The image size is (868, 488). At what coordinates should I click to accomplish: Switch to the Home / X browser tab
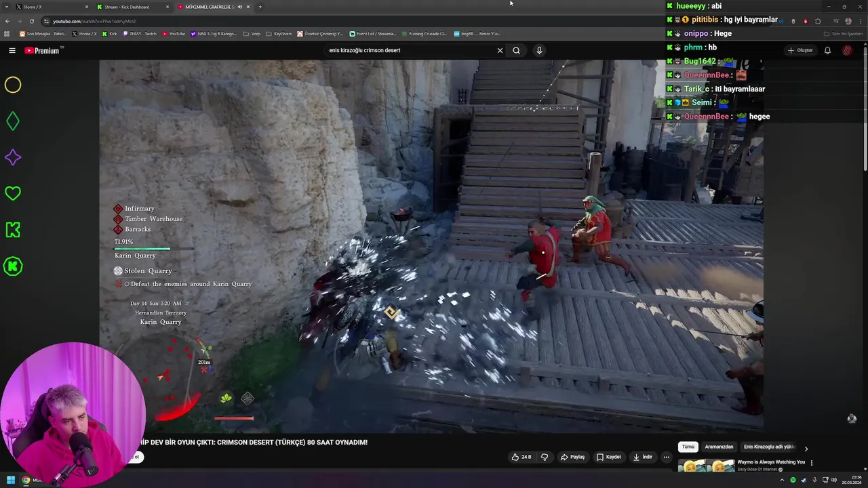tap(52, 7)
